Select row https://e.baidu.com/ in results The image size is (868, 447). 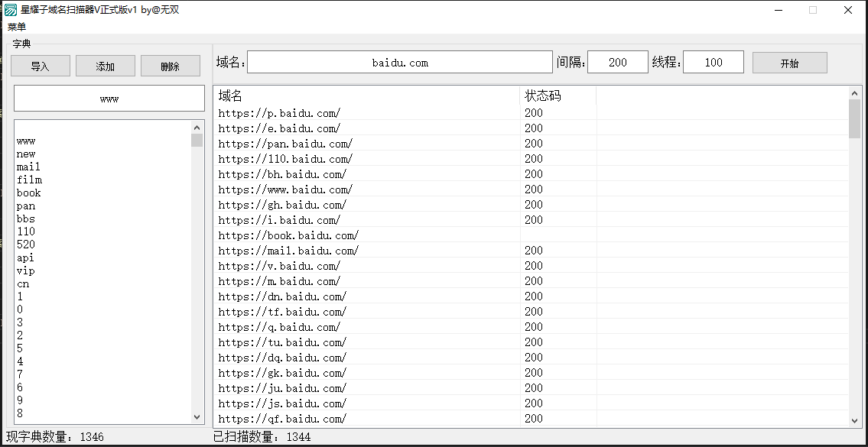click(x=531, y=128)
